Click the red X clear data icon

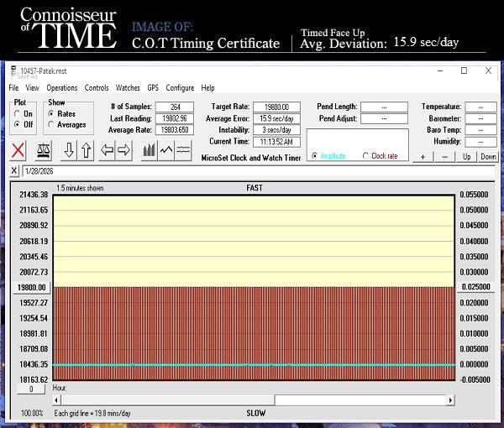tap(18, 150)
